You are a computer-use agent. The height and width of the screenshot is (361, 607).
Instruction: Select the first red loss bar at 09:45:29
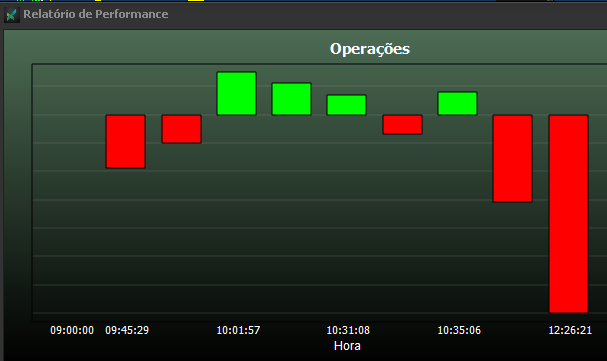[125, 141]
